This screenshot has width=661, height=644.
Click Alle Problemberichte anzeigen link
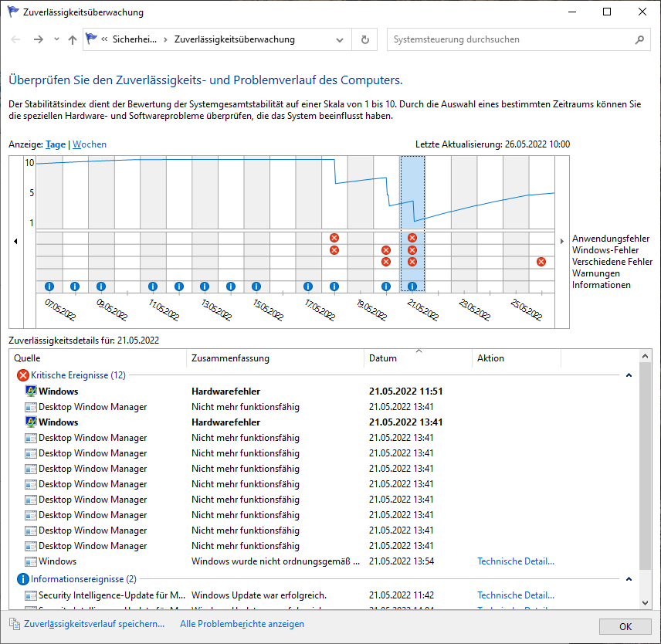pyautogui.click(x=242, y=624)
